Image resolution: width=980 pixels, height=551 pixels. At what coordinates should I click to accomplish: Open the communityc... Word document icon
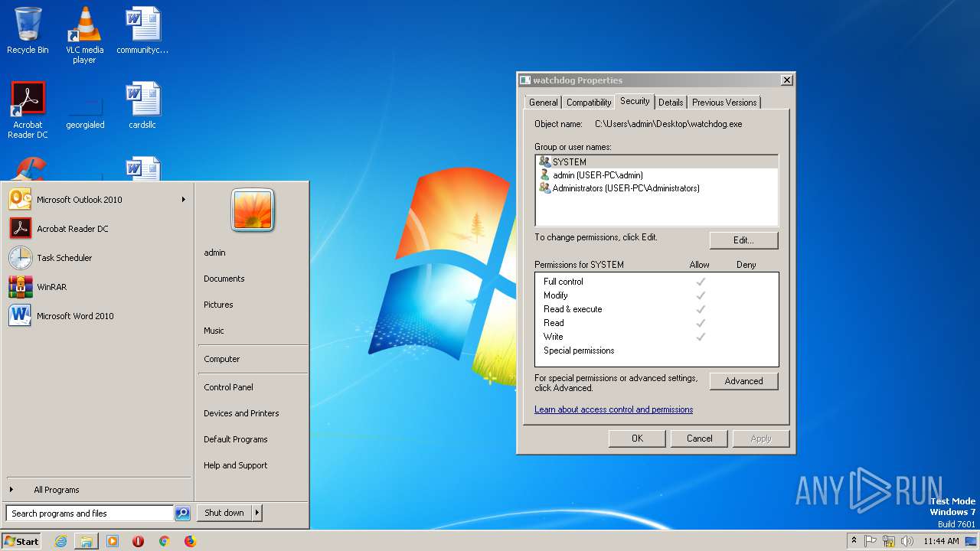tap(142, 31)
